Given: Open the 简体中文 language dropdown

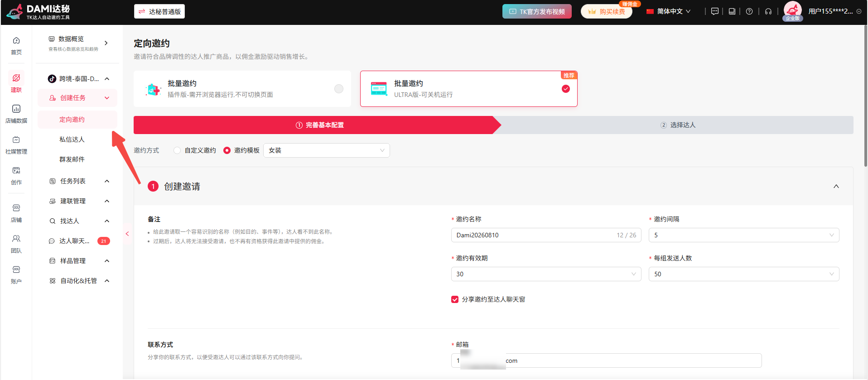Looking at the screenshot, I should 669,11.
